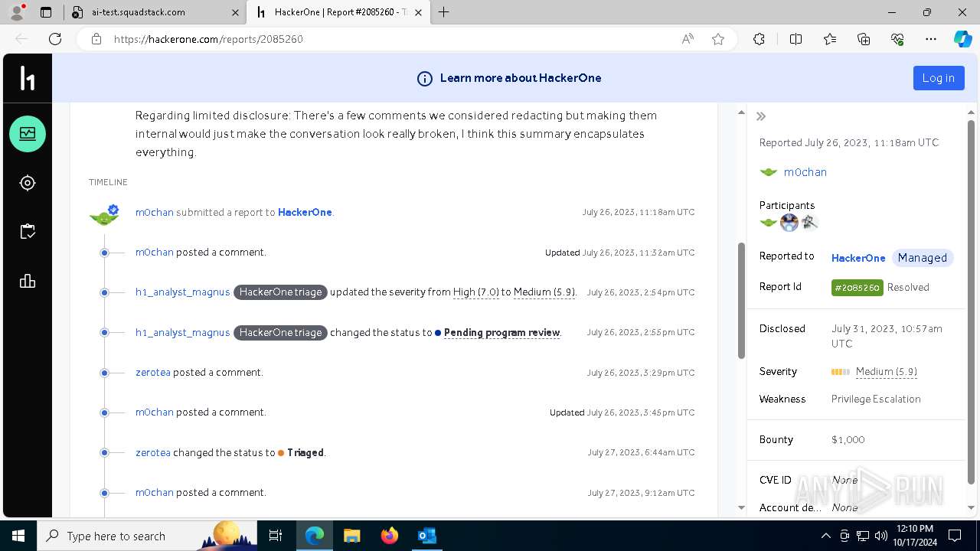
Task: Open h1_analyst_magnus link on status change
Action: click(182, 332)
